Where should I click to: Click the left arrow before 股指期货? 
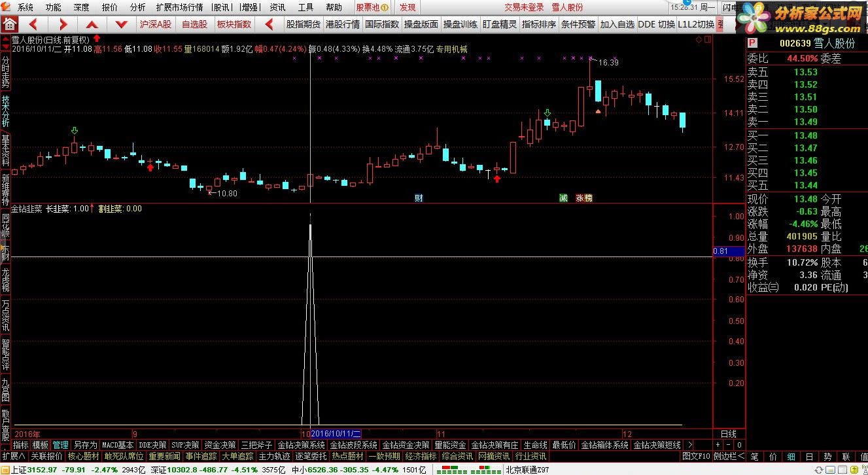coord(269,24)
